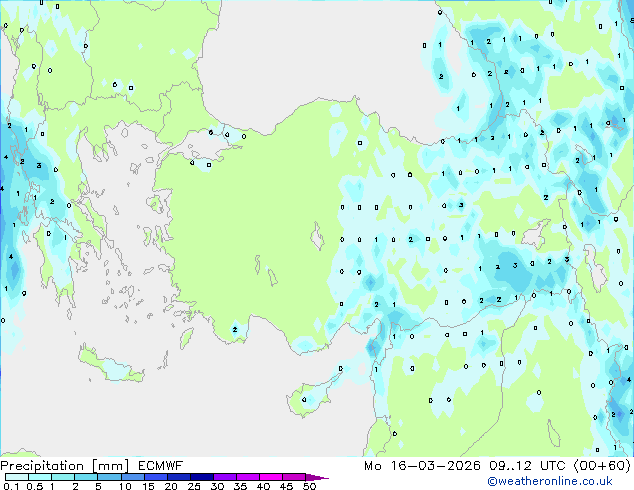Click Crete island on the map
Image resolution: width=634 pixels, height=490 pixels.
pyautogui.click(x=111, y=366)
